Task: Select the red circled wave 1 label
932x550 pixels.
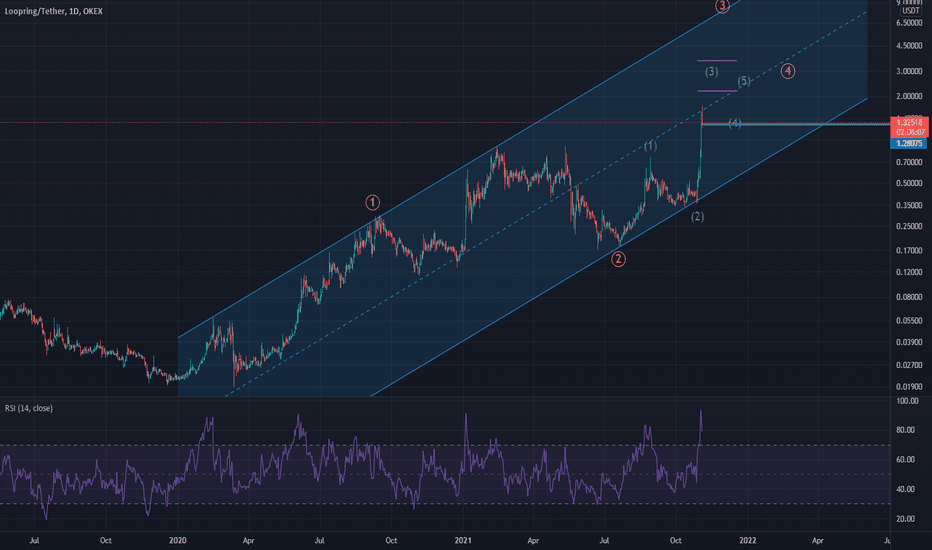Action: [372, 203]
